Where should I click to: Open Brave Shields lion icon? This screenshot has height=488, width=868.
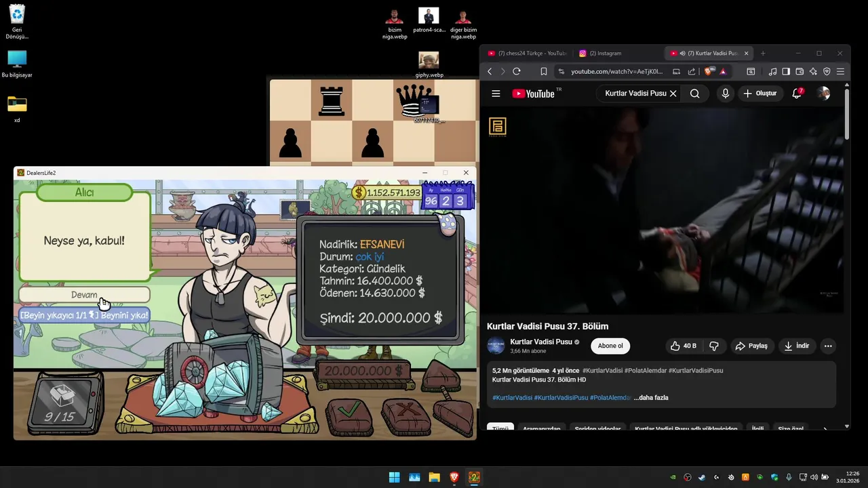pyautogui.click(x=709, y=71)
